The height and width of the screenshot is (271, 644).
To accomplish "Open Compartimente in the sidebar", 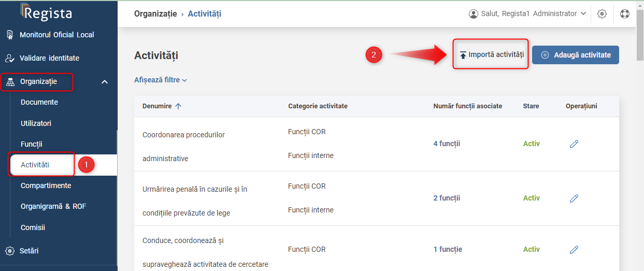I will [46, 186].
